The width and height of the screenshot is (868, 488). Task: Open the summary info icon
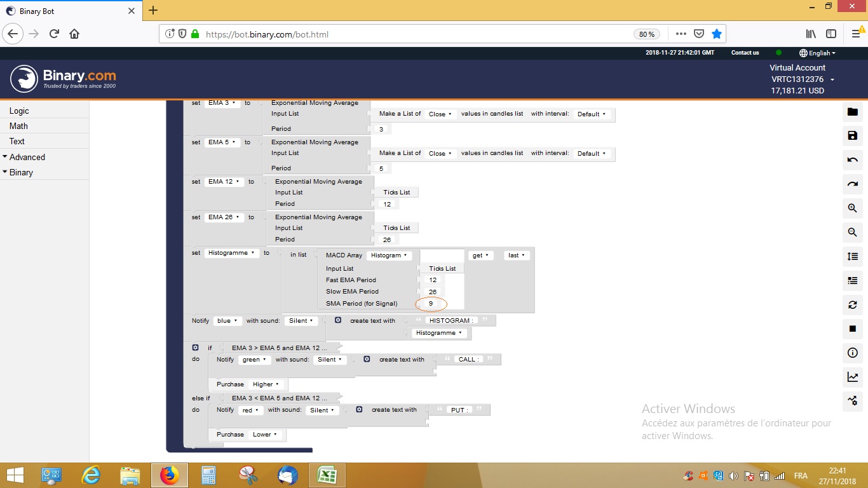point(852,353)
